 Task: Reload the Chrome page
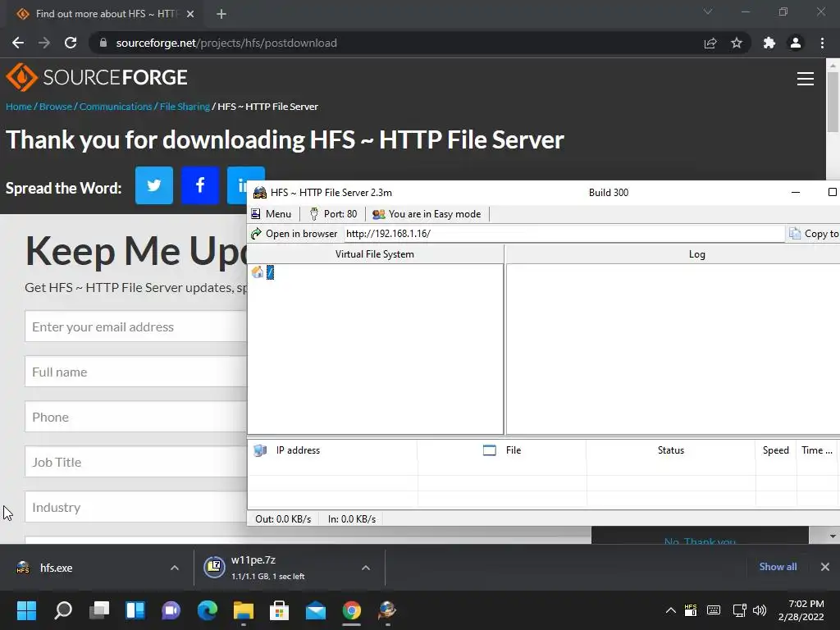[x=71, y=43]
